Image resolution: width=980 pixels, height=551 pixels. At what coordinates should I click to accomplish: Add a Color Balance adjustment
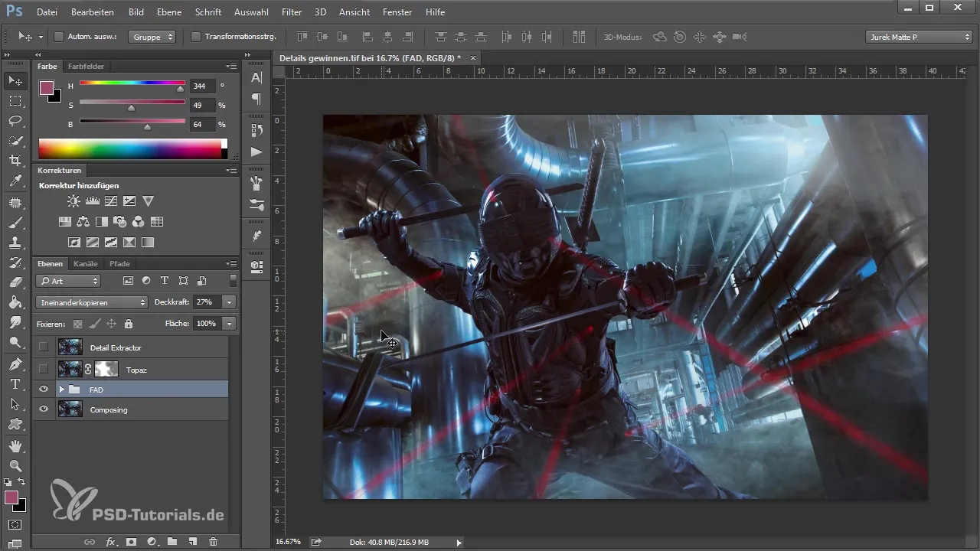[x=83, y=222]
